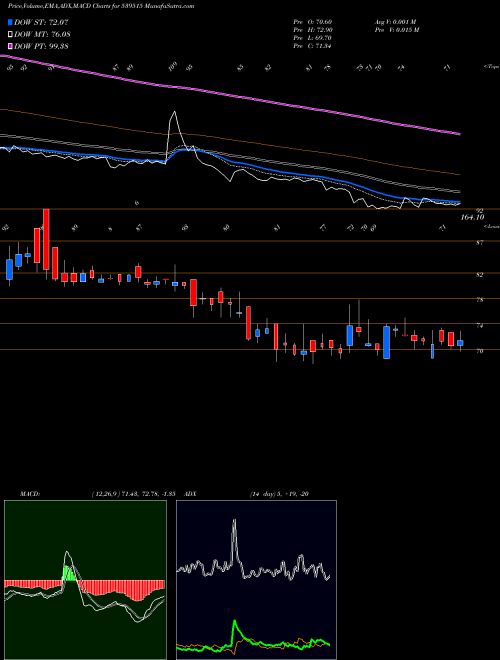Image resolution: width=500 pixels, height=660 pixels.
Task: Click the tallest red candlestick near 92
Action: (46, 239)
